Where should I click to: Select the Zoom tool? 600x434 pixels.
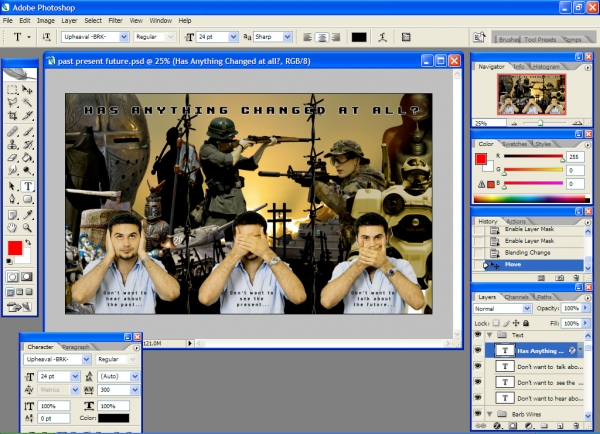[27, 228]
